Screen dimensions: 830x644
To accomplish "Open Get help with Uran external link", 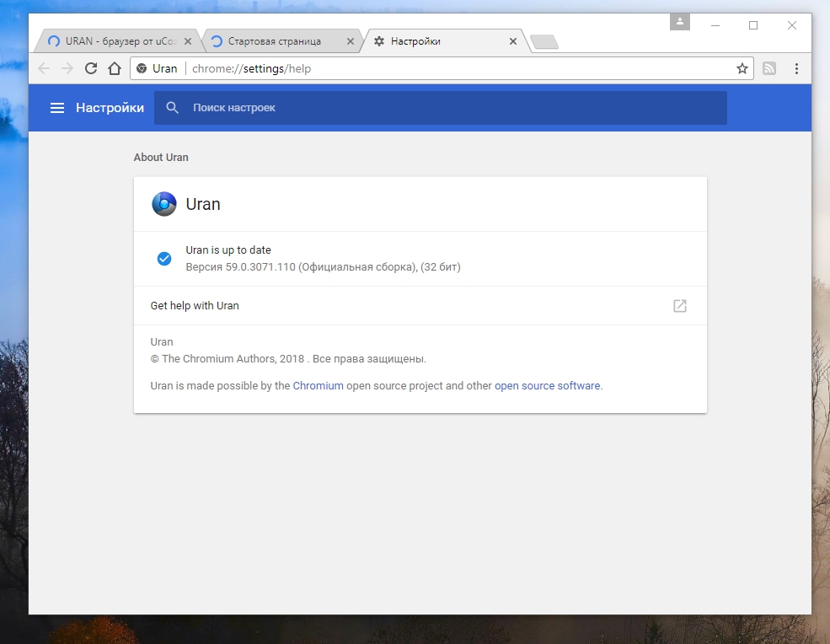I will (x=679, y=306).
